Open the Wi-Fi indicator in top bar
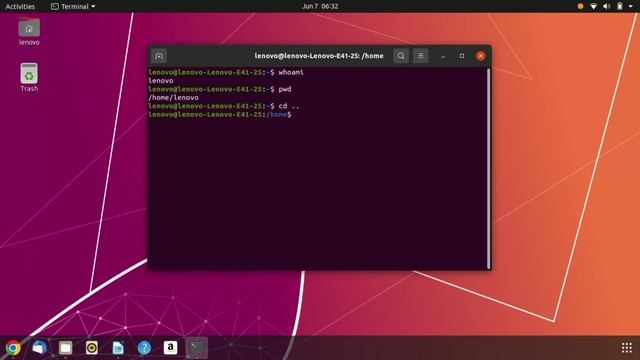Screen dimensions: 640x360 click(593, 6)
